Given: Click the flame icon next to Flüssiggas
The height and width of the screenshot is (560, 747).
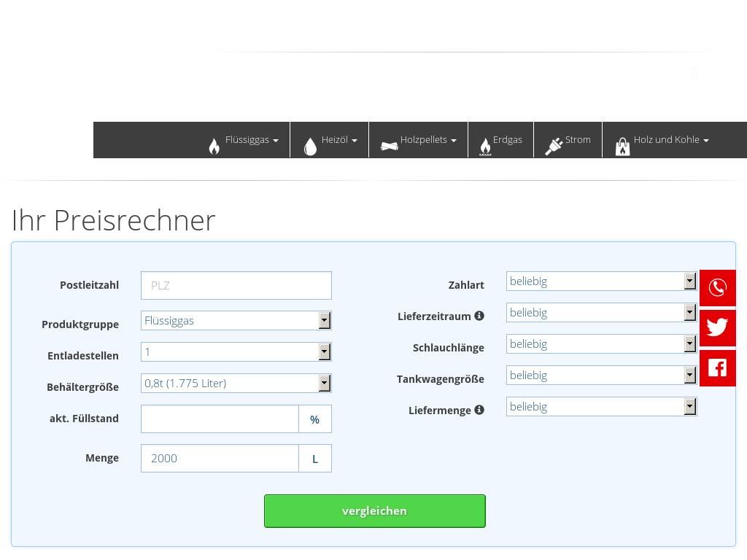Looking at the screenshot, I should click(x=214, y=147).
